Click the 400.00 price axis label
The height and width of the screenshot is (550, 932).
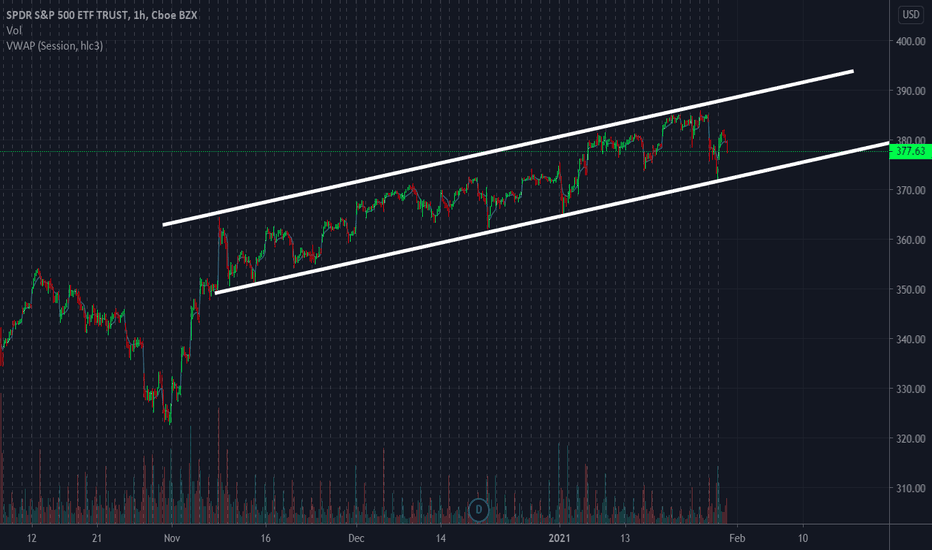[x=911, y=42]
